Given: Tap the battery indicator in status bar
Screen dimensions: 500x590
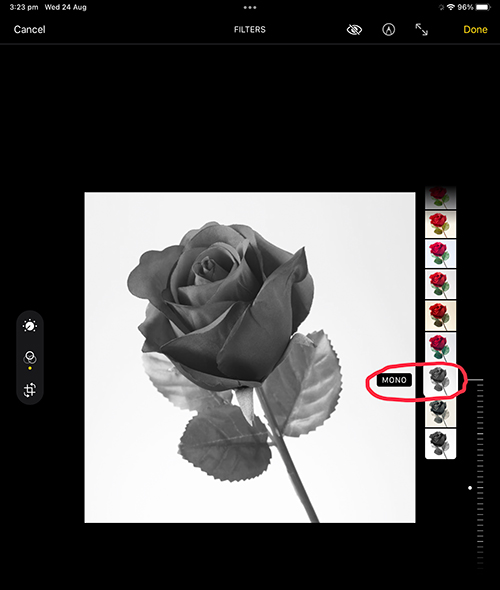Looking at the screenshot, I should (x=483, y=7).
